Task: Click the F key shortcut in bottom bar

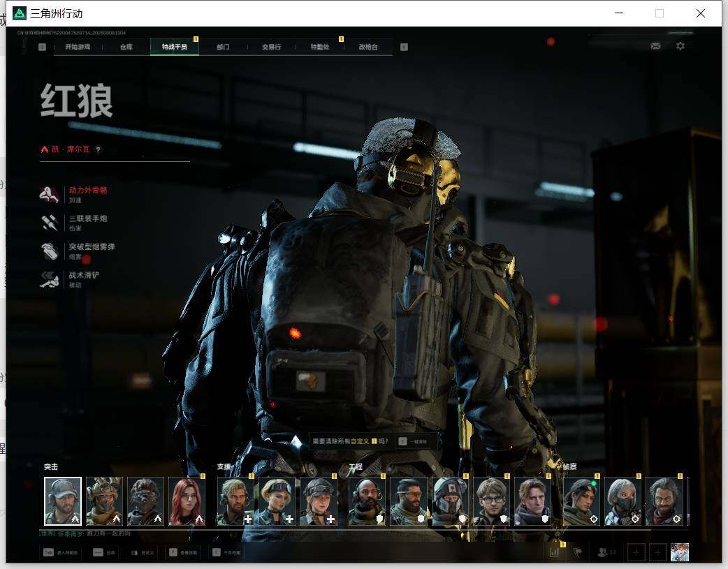Action: coord(183,552)
